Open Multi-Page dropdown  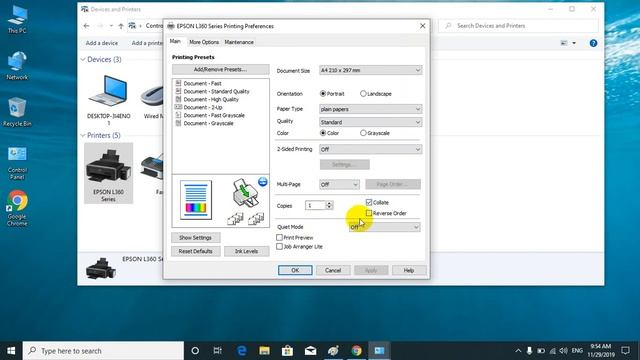coord(339,184)
